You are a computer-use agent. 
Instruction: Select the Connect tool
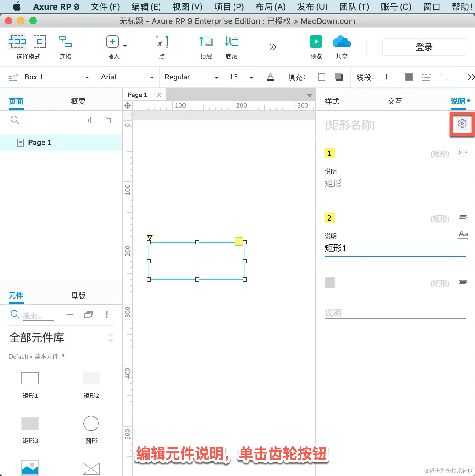point(65,42)
